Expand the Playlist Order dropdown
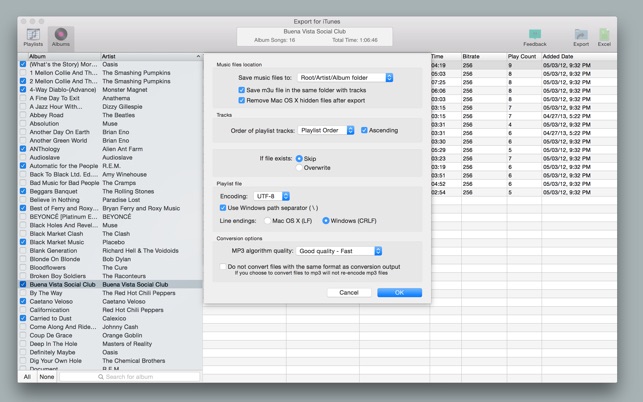 click(327, 130)
